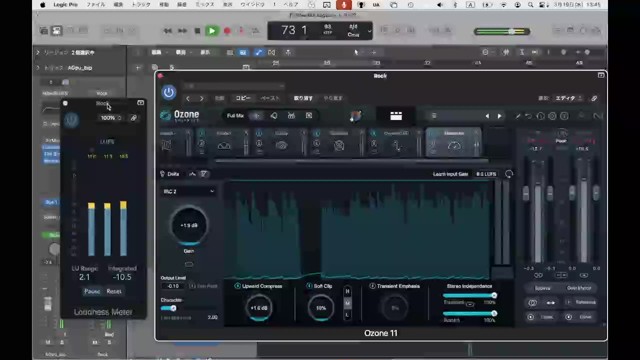The image size is (640, 360).
Task: Click the Reference button in Ozone
Action: pyautogui.click(x=582, y=302)
